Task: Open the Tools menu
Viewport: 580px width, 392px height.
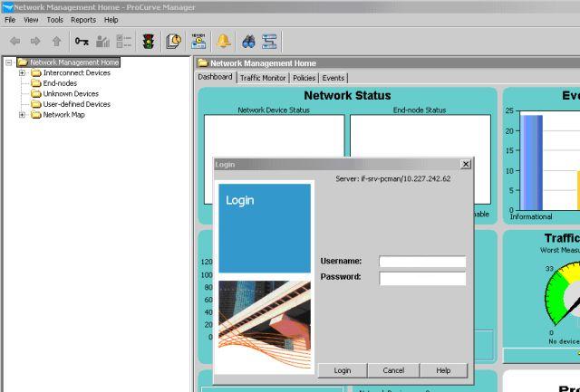Action: pos(55,19)
